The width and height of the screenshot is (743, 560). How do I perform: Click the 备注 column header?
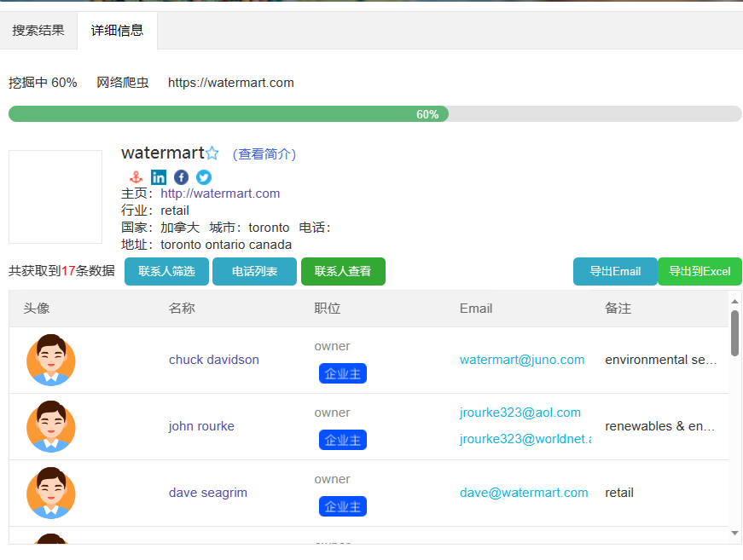[618, 309]
